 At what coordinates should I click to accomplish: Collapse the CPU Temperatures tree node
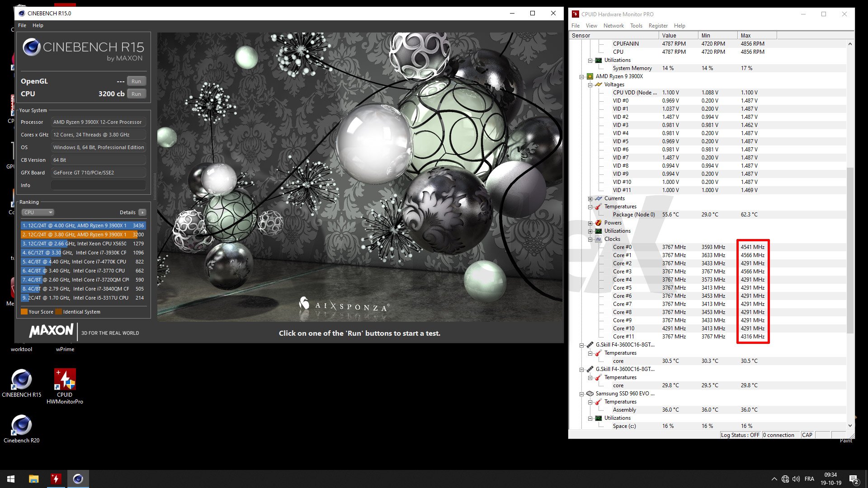590,207
